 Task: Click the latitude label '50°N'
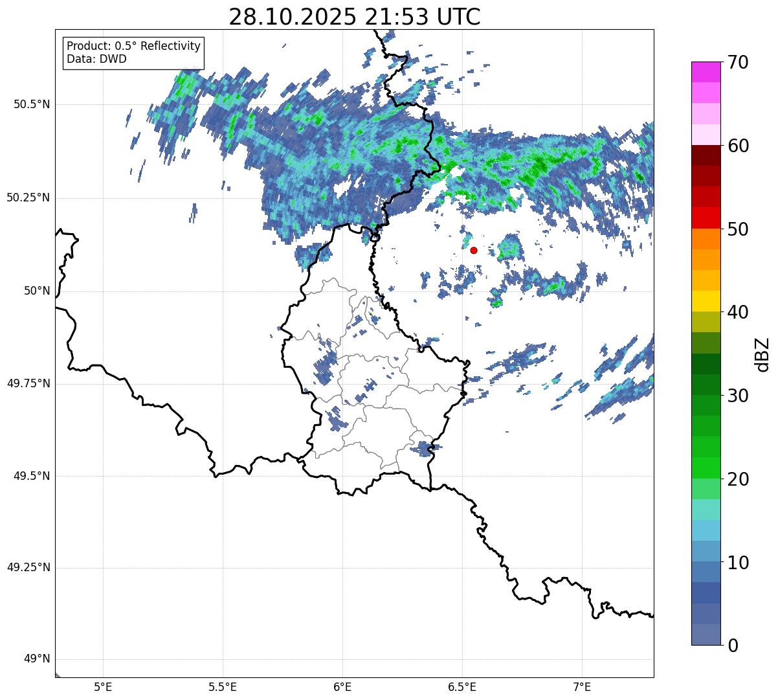click(x=37, y=291)
